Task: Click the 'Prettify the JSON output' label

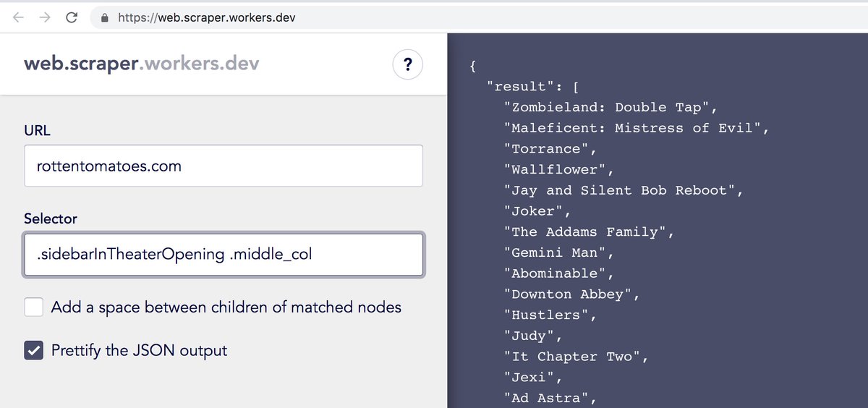Action: click(139, 351)
